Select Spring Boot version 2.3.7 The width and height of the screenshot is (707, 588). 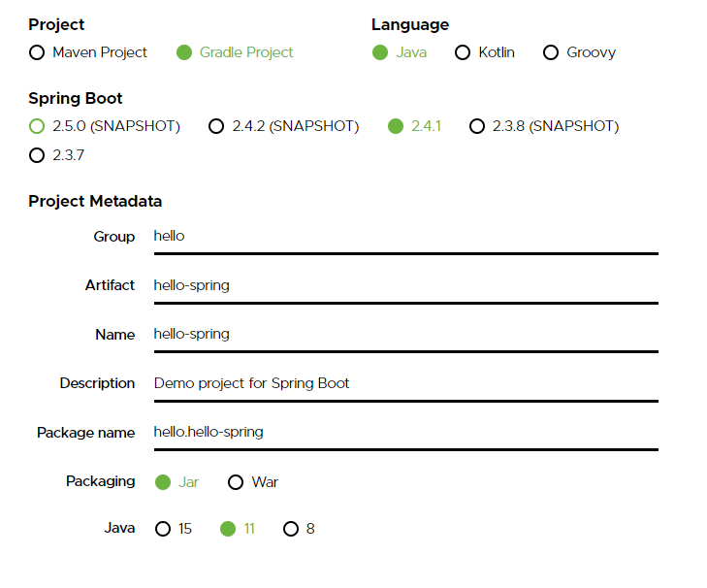37,155
